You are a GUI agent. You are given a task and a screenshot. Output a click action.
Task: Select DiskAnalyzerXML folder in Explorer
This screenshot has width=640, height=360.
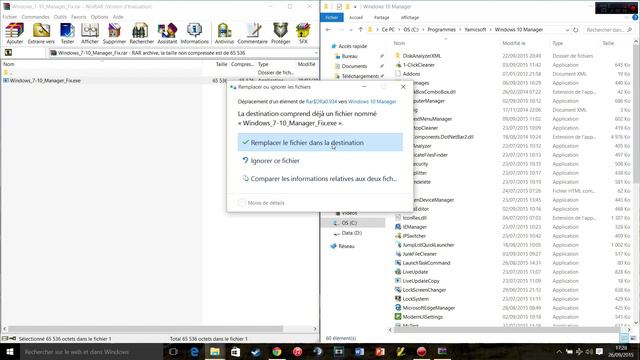coord(422,56)
